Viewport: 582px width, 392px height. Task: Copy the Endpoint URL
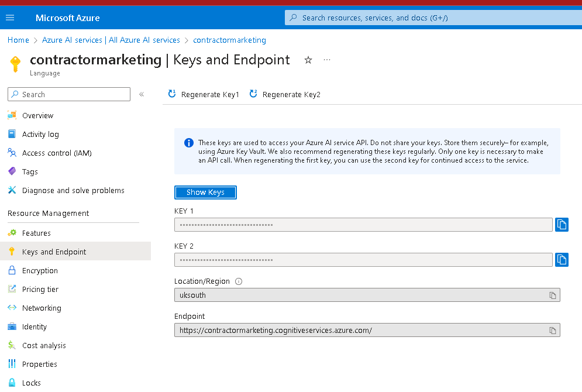point(553,331)
